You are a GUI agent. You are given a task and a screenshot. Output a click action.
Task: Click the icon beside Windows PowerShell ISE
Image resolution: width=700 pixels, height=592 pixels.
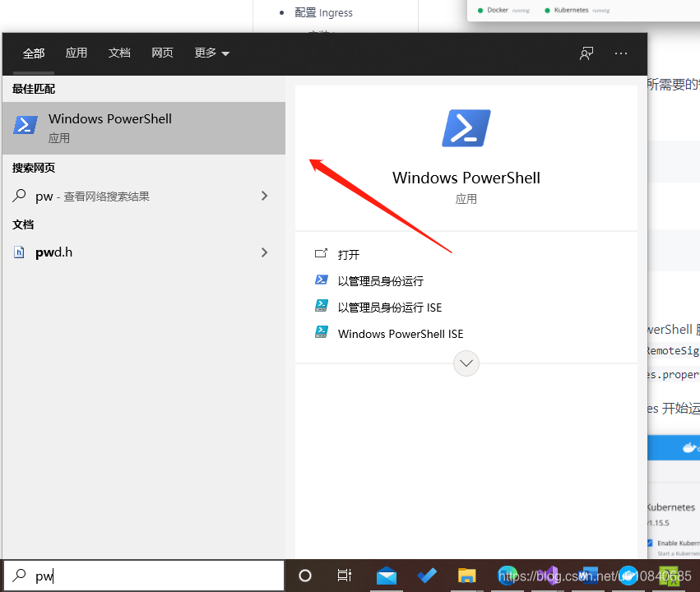point(322,332)
